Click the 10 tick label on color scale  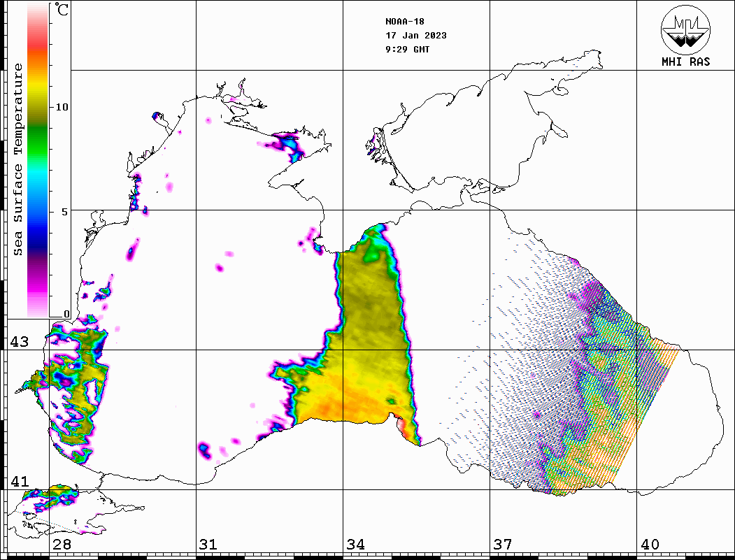coord(62,107)
